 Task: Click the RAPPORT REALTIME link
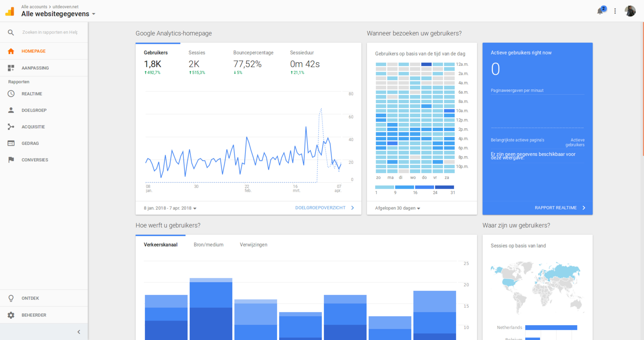coord(556,208)
